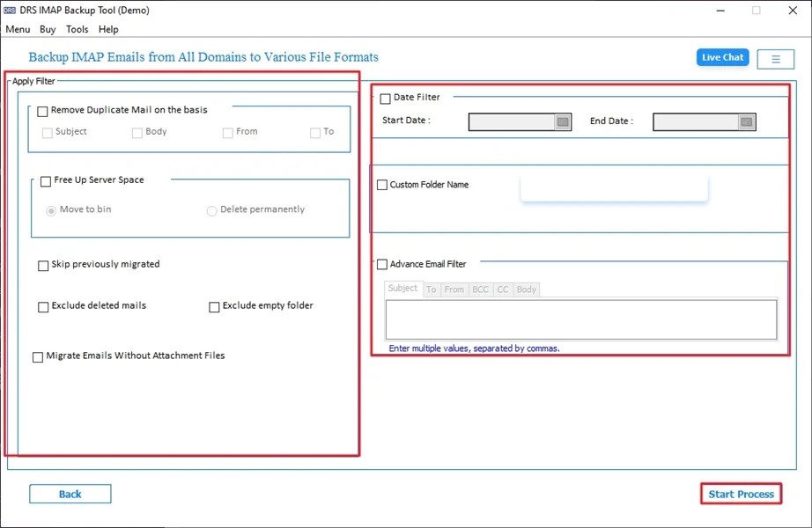Open the Help menu
The width and height of the screenshot is (812, 528).
pos(108,29)
